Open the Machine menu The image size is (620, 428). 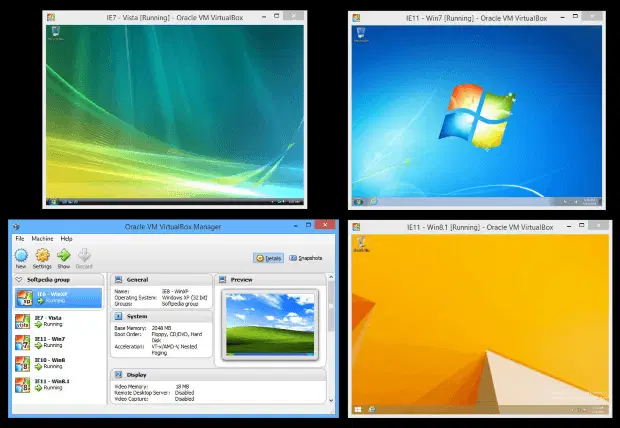tap(42, 239)
